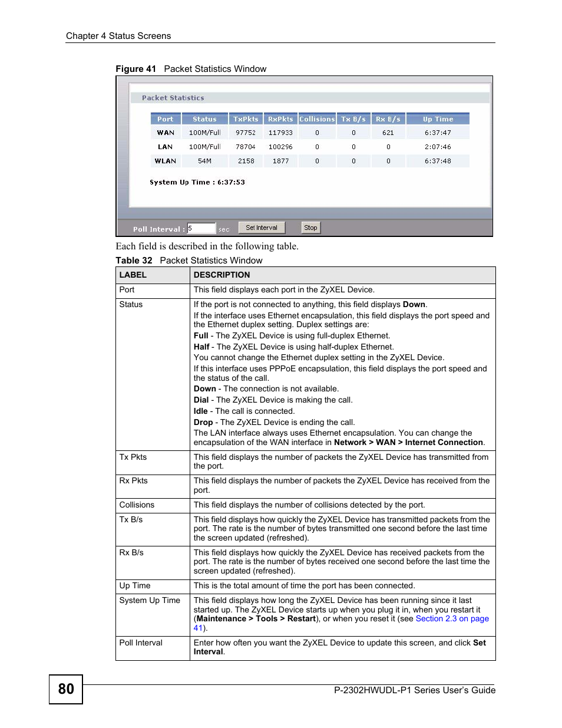The height and width of the screenshot is (728, 562).
Task: Click LAN TxPkts value 78704
Action: [x=246, y=147]
